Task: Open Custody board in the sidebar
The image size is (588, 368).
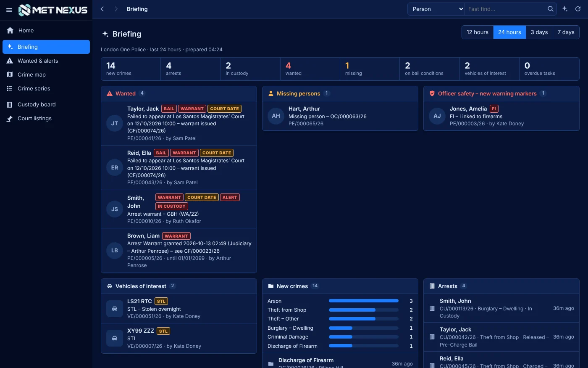Action: click(x=46, y=104)
